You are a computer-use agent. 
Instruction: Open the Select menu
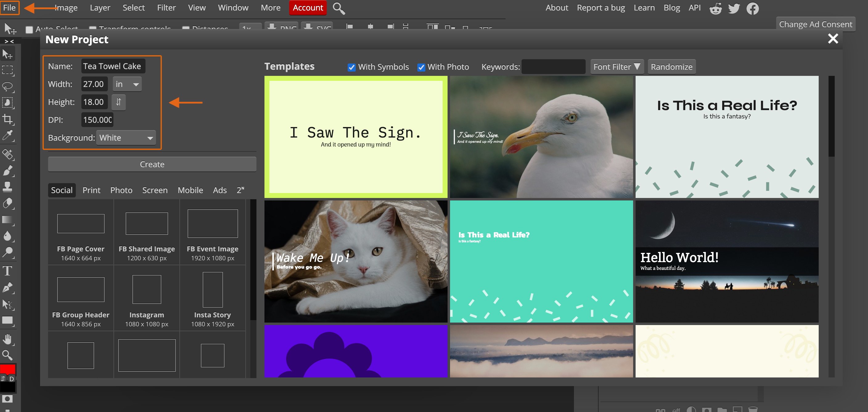point(133,7)
